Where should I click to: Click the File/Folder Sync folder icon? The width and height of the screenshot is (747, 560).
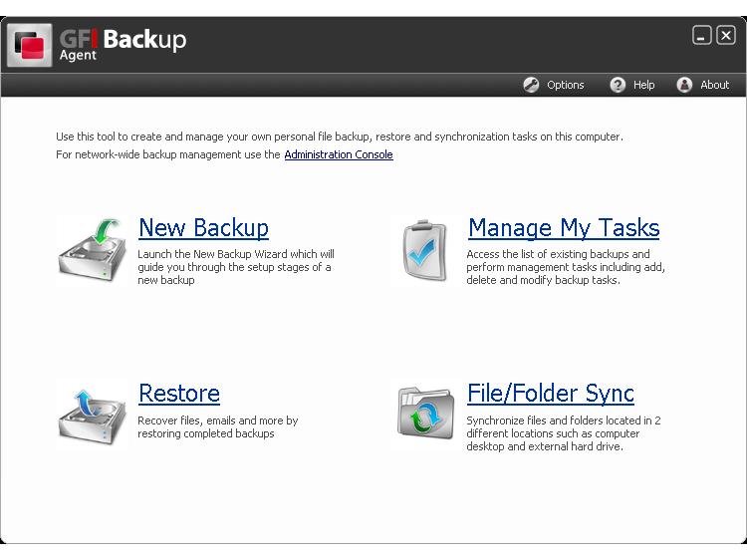pyautogui.click(x=425, y=413)
